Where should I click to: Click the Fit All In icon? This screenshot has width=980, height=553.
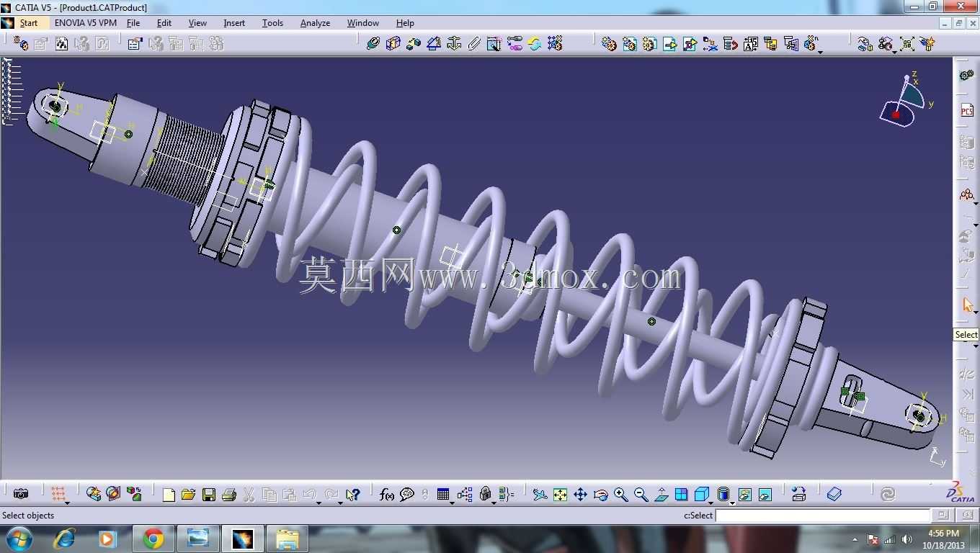(560, 495)
